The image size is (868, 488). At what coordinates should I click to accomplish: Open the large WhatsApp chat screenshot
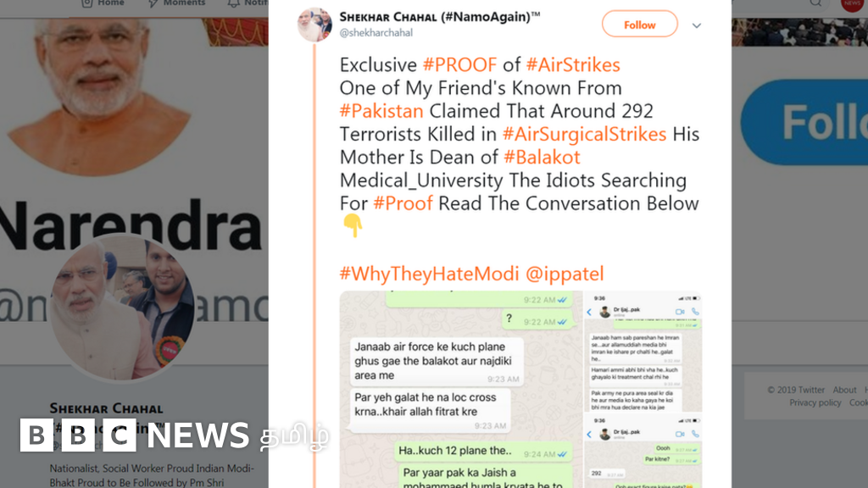(461, 390)
